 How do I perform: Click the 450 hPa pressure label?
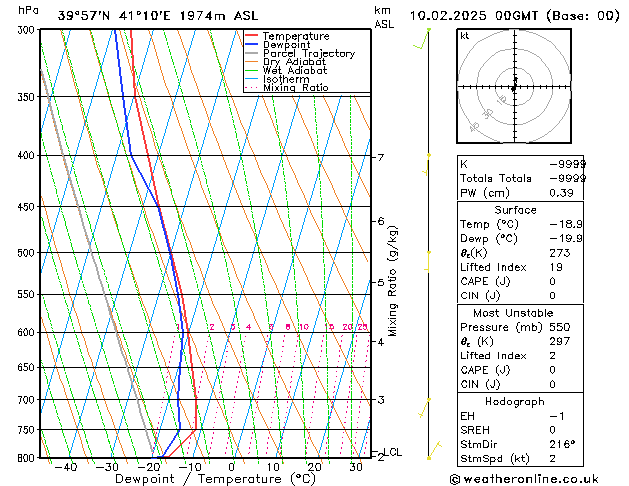tap(28, 207)
